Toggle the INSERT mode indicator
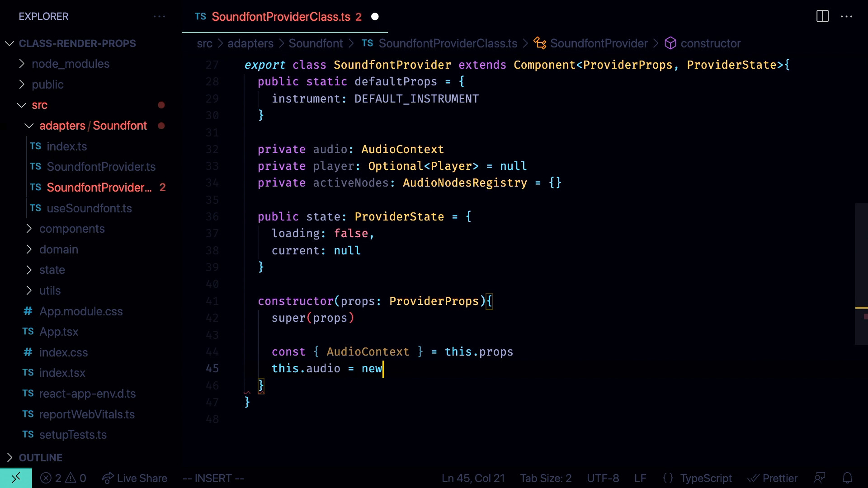This screenshot has width=868, height=488. coord(213,478)
